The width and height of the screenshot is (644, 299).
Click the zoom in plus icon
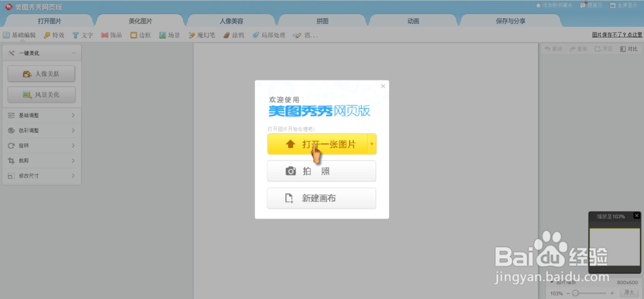tap(612, 293)
